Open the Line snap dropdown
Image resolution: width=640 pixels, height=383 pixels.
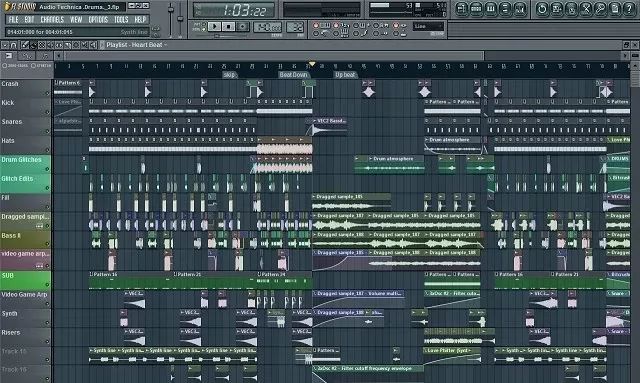428,27
